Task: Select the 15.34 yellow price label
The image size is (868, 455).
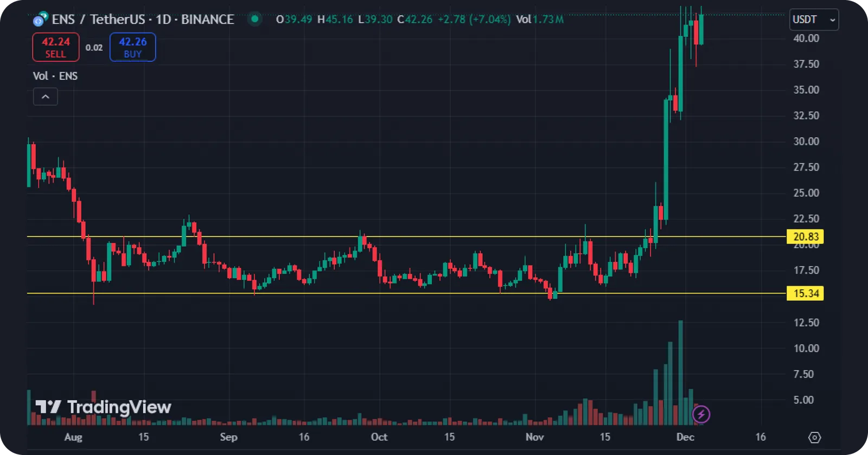Action: click(806, 293)
